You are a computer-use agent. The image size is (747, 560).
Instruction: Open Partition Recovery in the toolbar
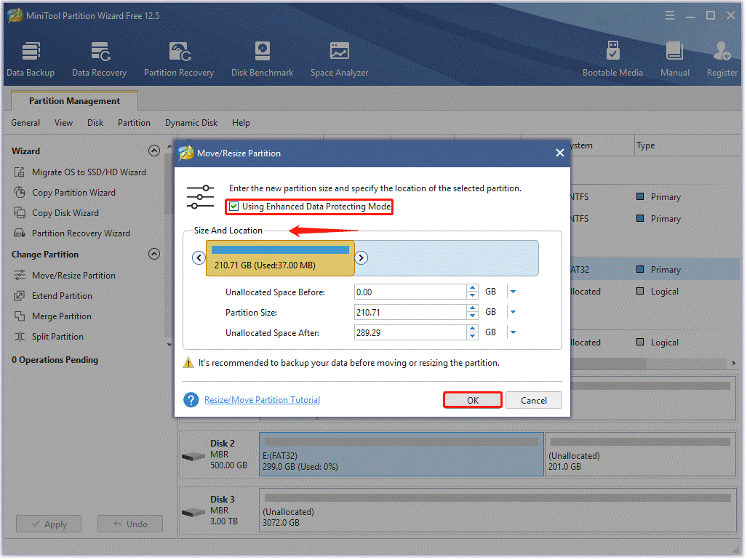(179, 59)
